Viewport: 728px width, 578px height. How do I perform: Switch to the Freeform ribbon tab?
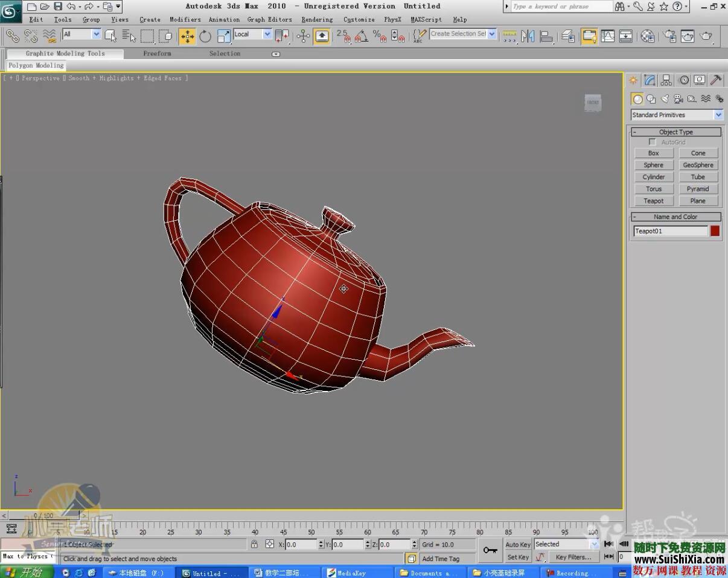click(x=157, y=54)
